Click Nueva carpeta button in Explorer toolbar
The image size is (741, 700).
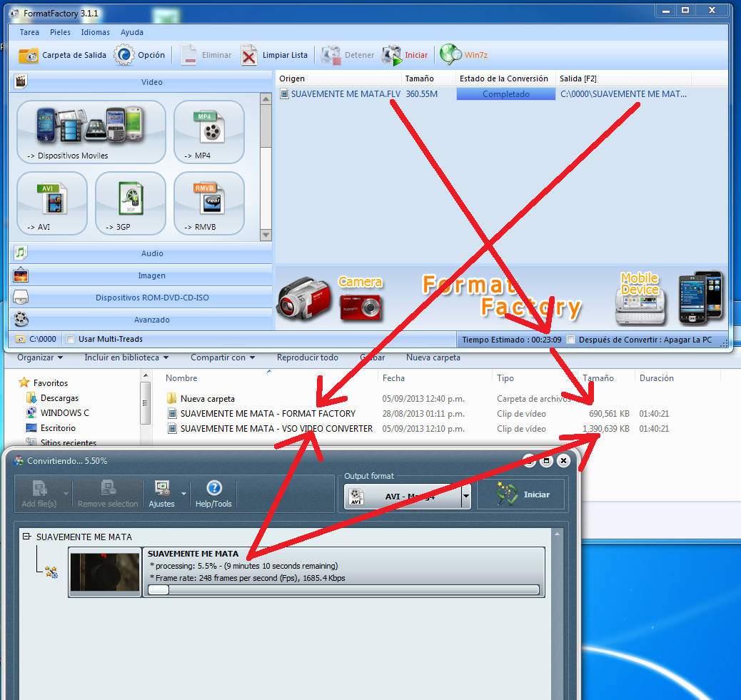[433, 357]
